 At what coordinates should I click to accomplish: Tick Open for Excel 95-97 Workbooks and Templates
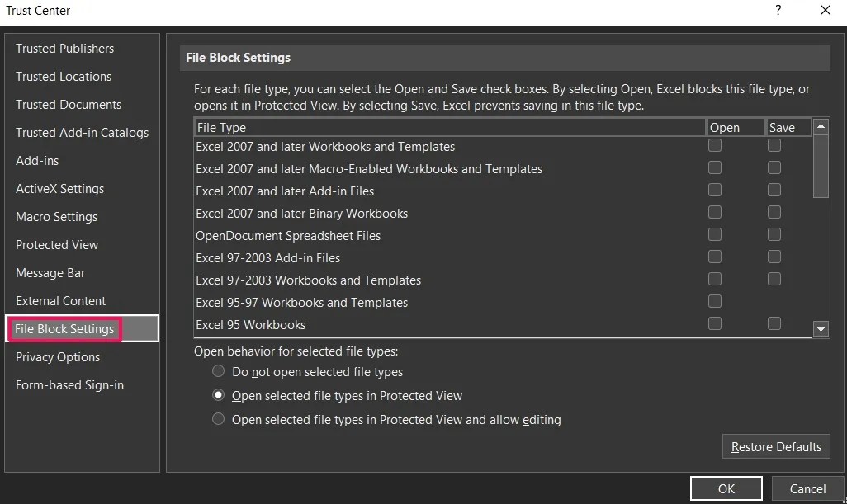click(715, 302)
